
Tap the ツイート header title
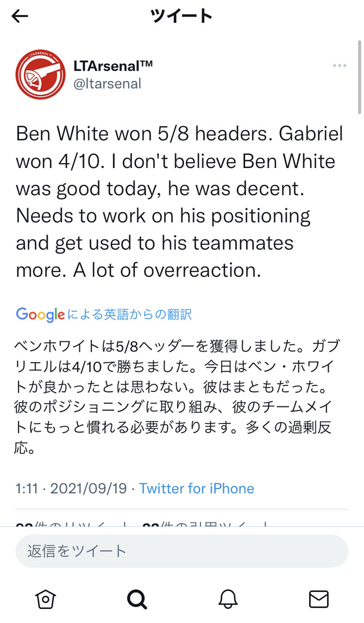181,16
